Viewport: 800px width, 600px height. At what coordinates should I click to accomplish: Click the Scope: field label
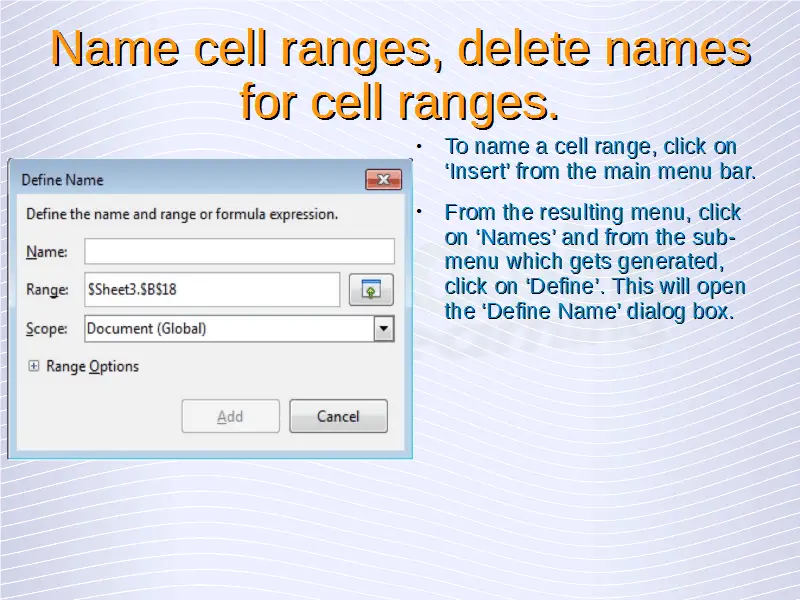(46, 329)
